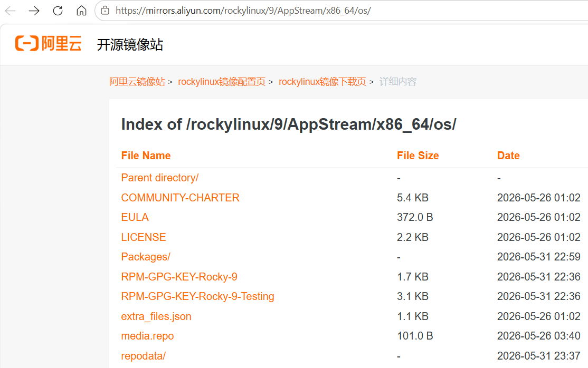Open the Parent directory/ link
This screenshot has height=368, width=588.
(160, 178)
